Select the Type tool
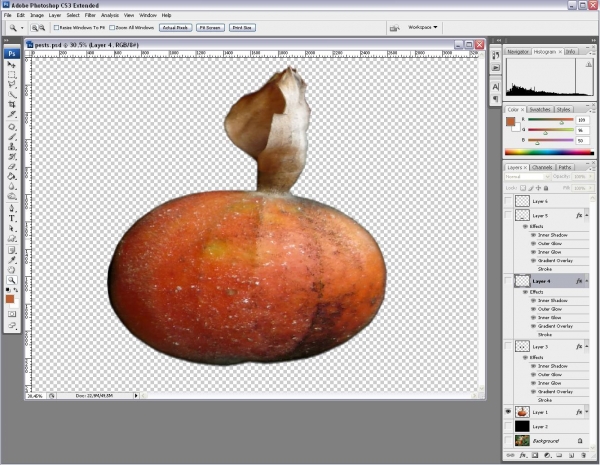600x465 pixels. pyautogui.click(x=12, y=219)
